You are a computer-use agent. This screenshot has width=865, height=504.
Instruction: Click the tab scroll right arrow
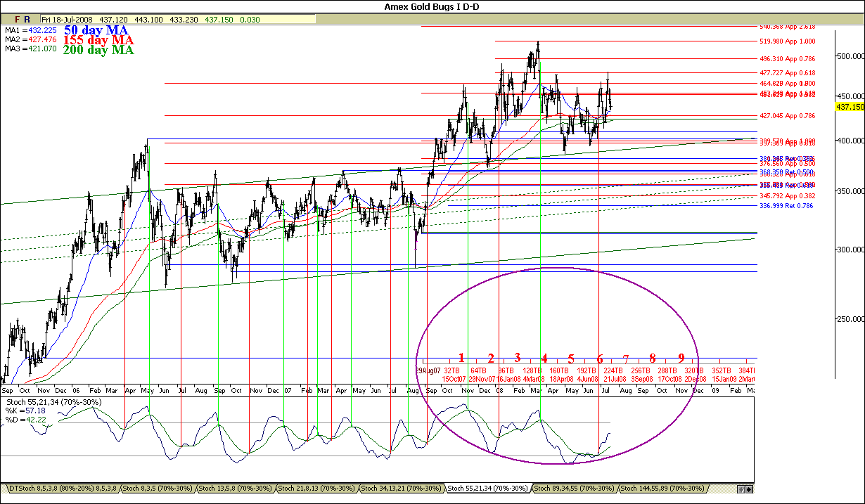coord(749,489)
